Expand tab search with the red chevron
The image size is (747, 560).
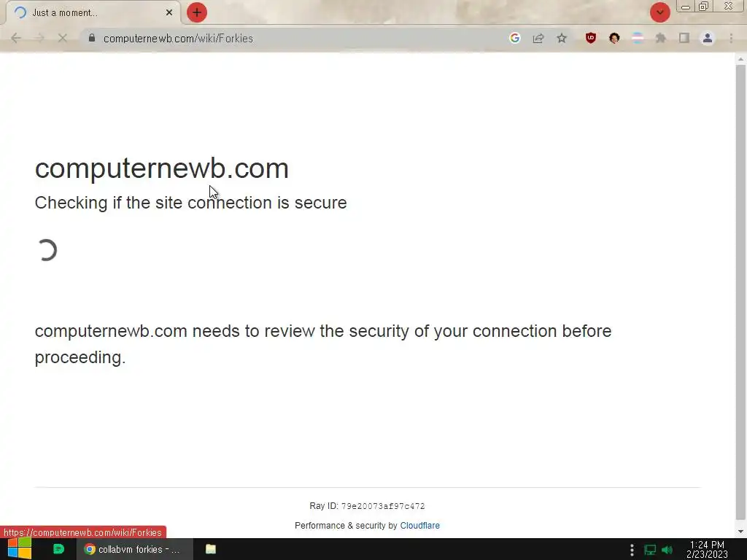[x=659, y=12]
